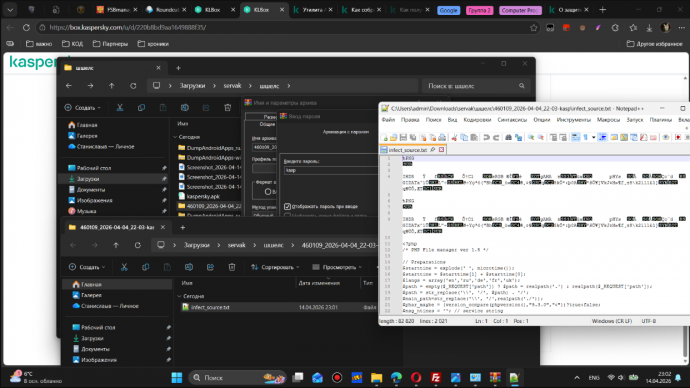Select the visible archive format radio button
690x388 pixels.
coord(268,192)
